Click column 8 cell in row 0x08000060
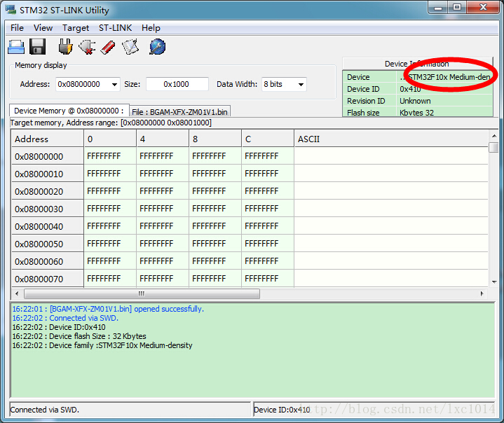The height and width of the screenshot is (423, 504). click(215, 261)
